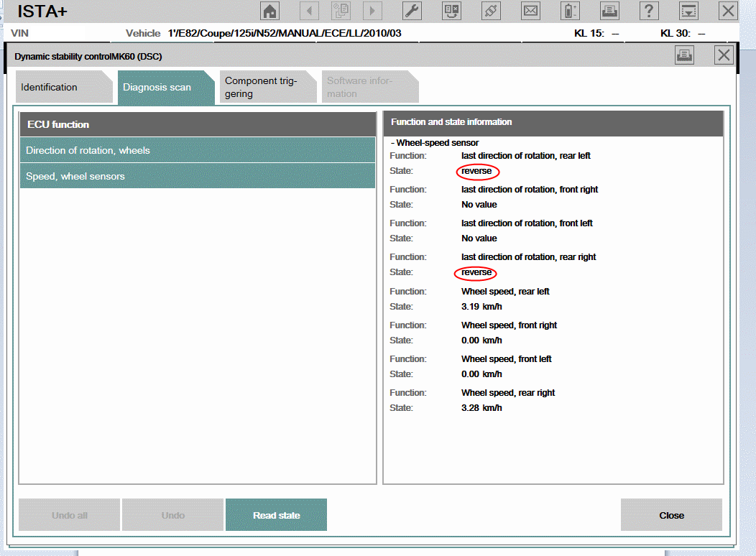The width and height of the screenshot is (756, 556).
Task: Click 'last direction of rotation, rear right'
Action: pyautogui.click(x=528, y=256)
